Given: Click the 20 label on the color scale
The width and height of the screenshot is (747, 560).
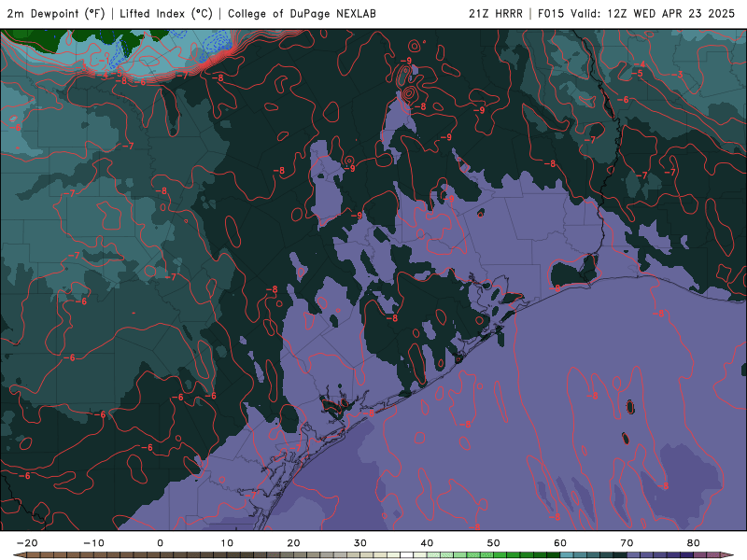Looking at the screenshot, I should [x=293, y=543].
